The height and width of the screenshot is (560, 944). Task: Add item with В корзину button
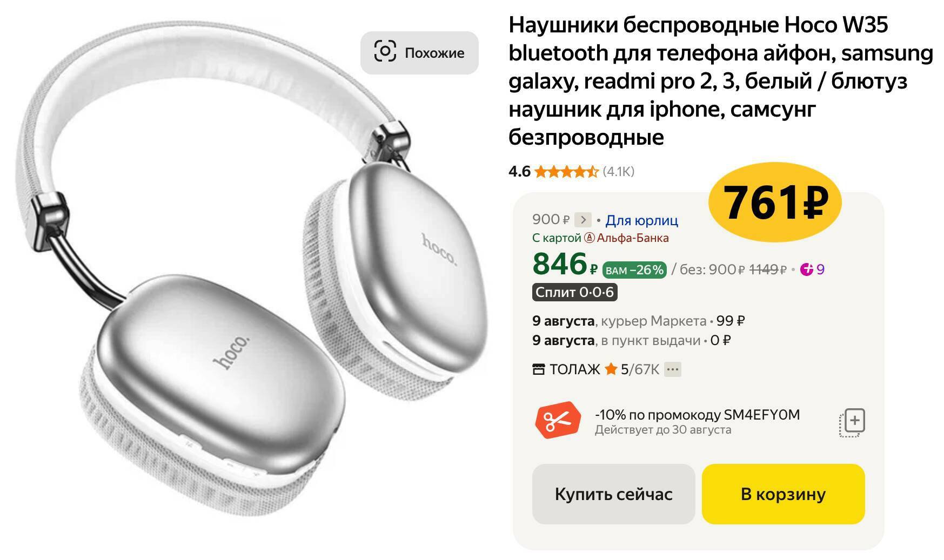pyautogui.click(x=783, y=494)
